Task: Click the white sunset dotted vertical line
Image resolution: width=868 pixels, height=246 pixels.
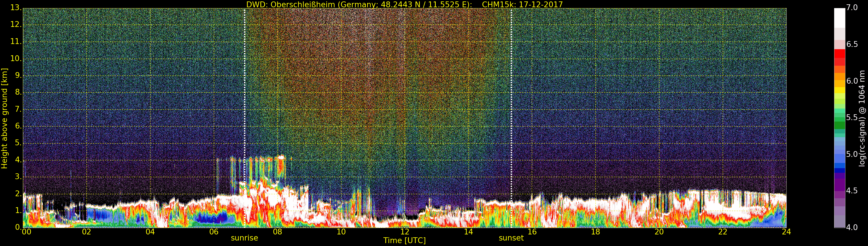Action: [x=511, y=101]
